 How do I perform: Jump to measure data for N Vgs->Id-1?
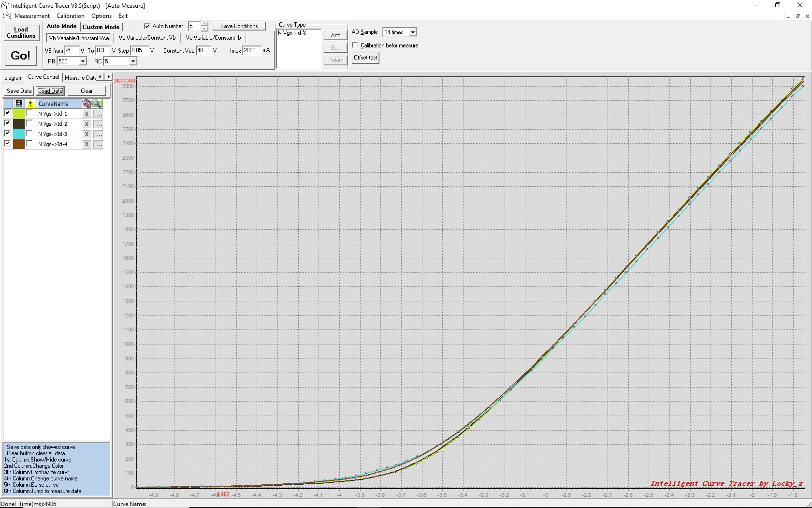point(98,114)
